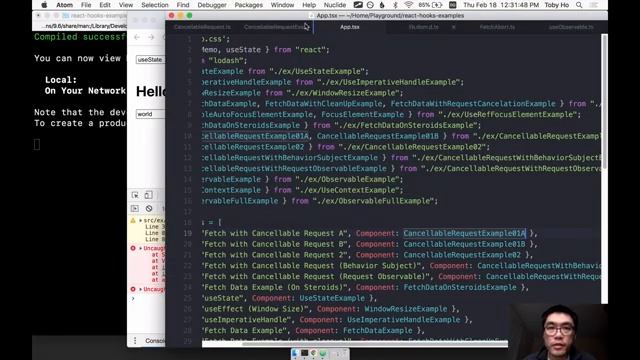Open Terminal from the Dock
The image size is (640, 360).
tap(304, 353)
